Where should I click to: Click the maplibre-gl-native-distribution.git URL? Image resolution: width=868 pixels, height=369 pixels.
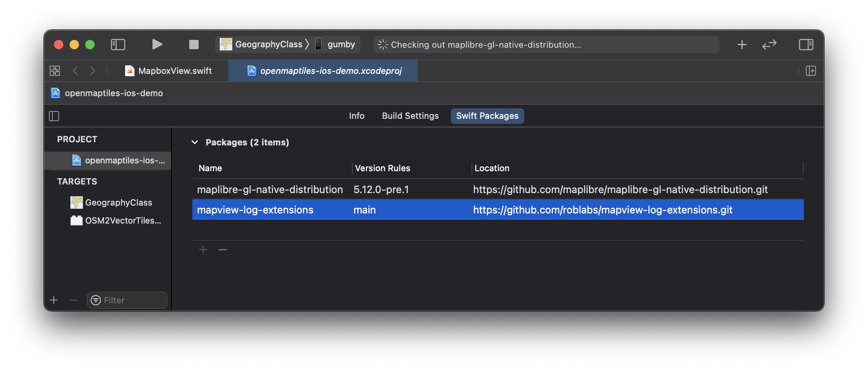[x=620, y=190]
